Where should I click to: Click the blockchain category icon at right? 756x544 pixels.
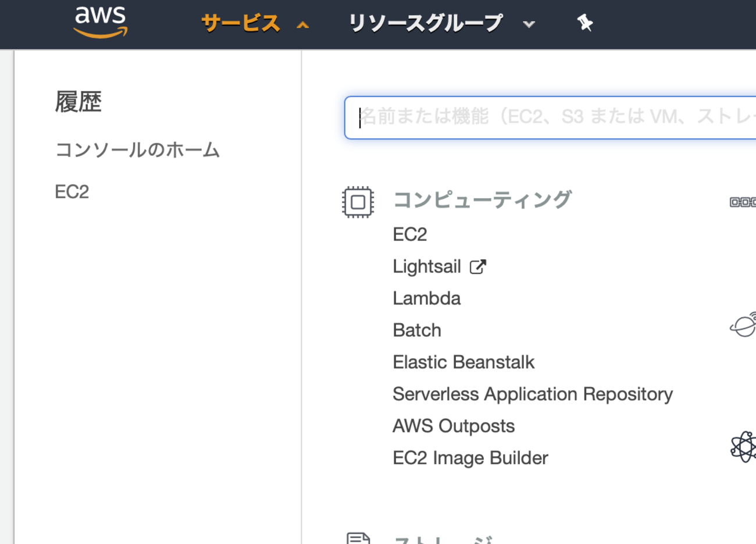[743, 202]
